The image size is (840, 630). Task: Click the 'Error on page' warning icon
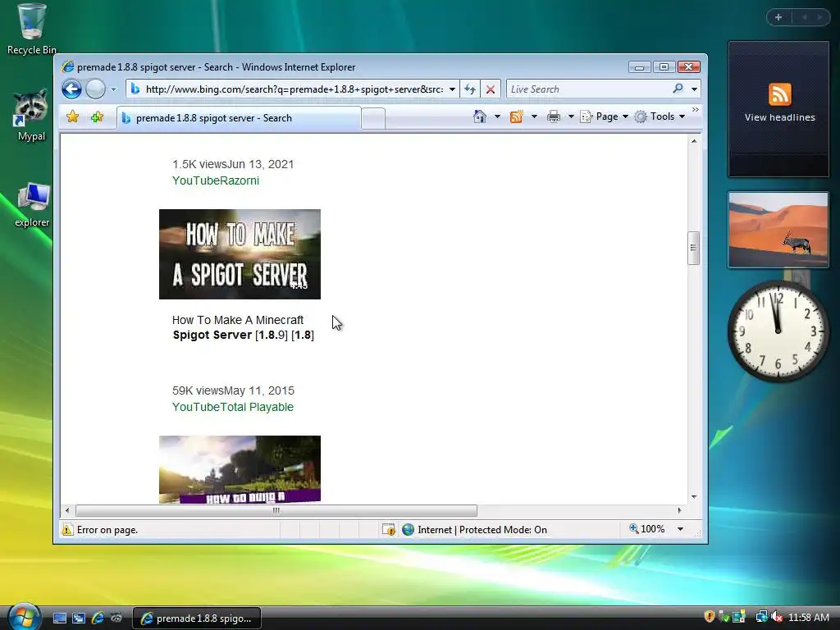tap(67, 530)
